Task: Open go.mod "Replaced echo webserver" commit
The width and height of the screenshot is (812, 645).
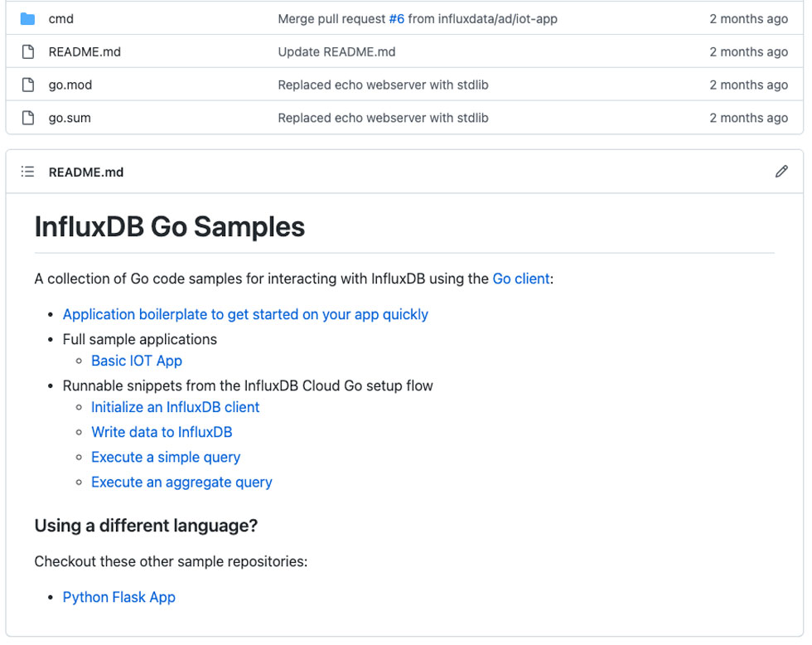Action: pos(383,85)
